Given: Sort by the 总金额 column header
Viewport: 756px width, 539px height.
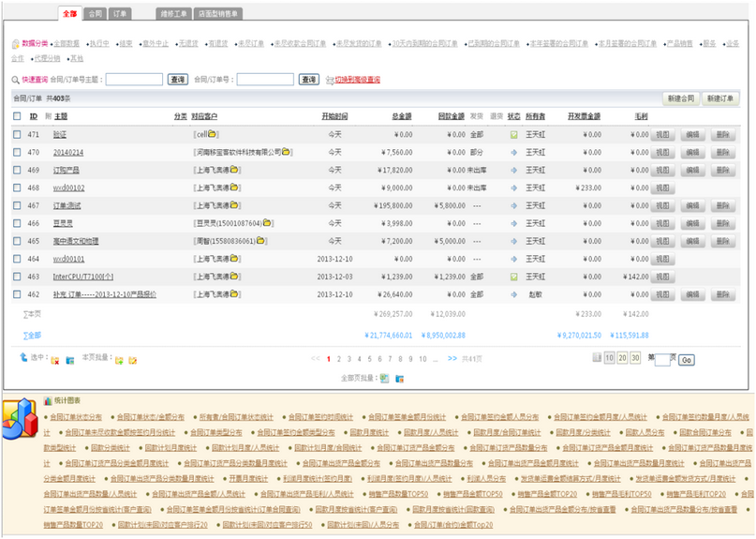Looking at the screenshot, I should (x=401, y=117).
